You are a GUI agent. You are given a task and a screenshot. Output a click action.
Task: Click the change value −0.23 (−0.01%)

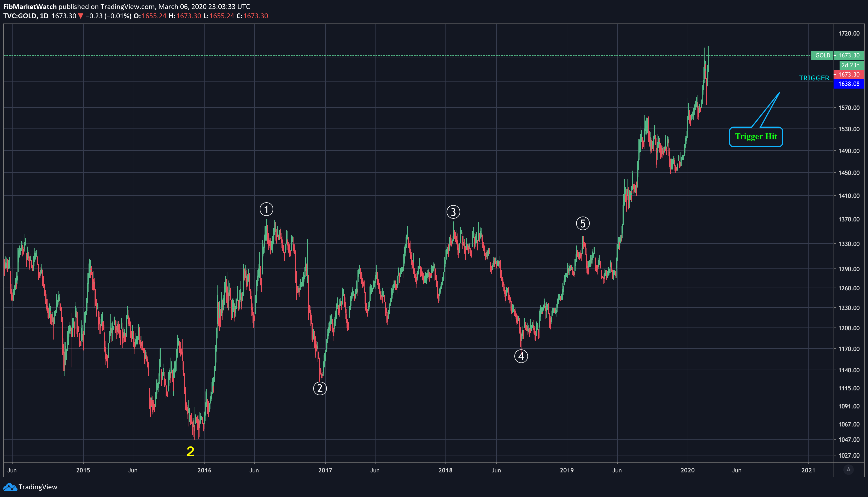click(108, 16)
